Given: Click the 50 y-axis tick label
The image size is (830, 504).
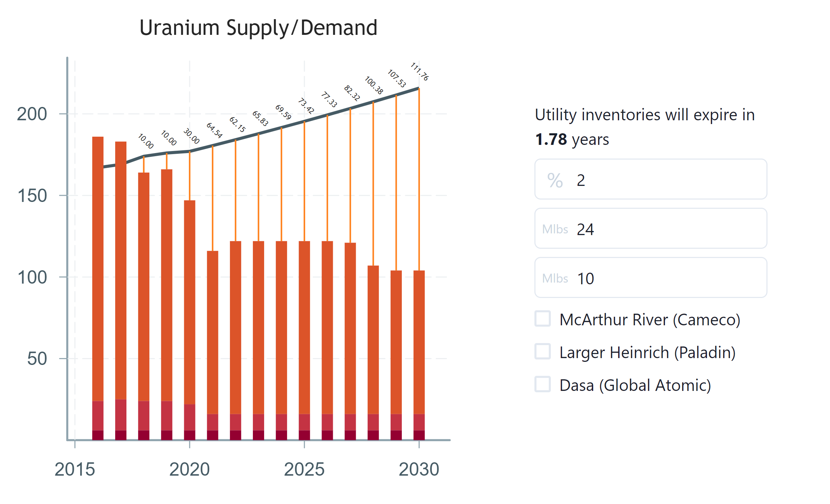Looking at the screenshot, I should click(37, 359).
